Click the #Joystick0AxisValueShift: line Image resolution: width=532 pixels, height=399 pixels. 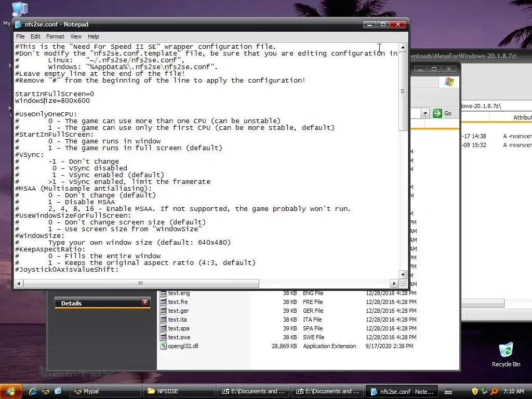coord(67,270)
